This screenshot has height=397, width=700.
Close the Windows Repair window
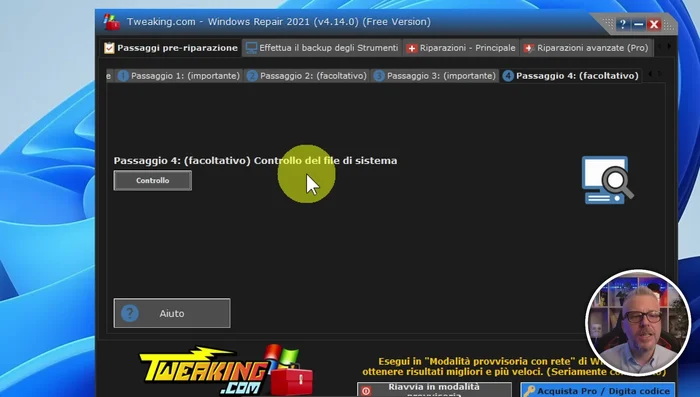(x=654, y=25)
